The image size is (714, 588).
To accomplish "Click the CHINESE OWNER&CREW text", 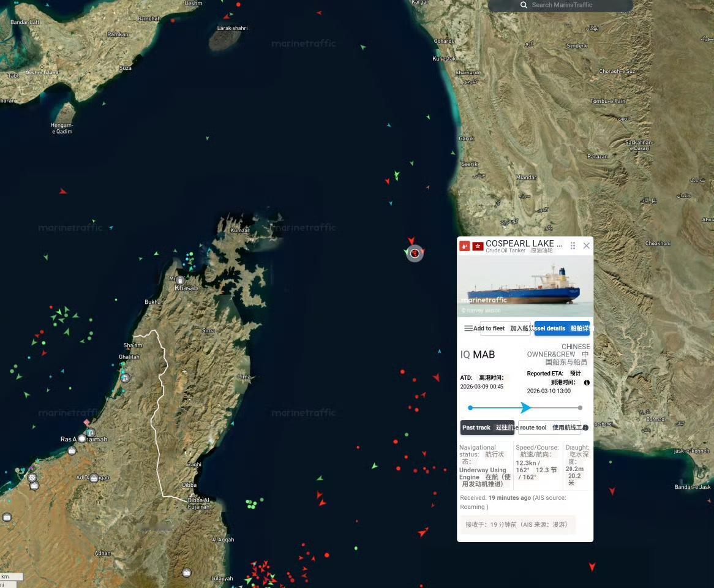I will [560, 350].
